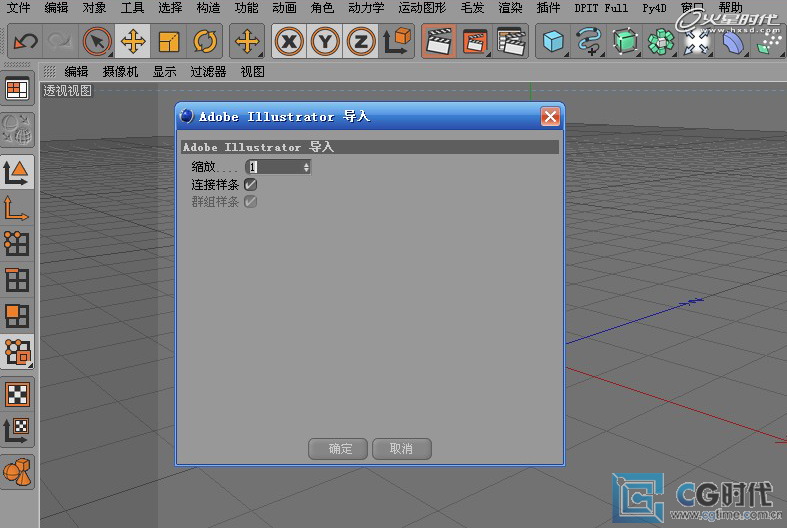Add the HyperNURBS green cube object

(x=625, y=41)
